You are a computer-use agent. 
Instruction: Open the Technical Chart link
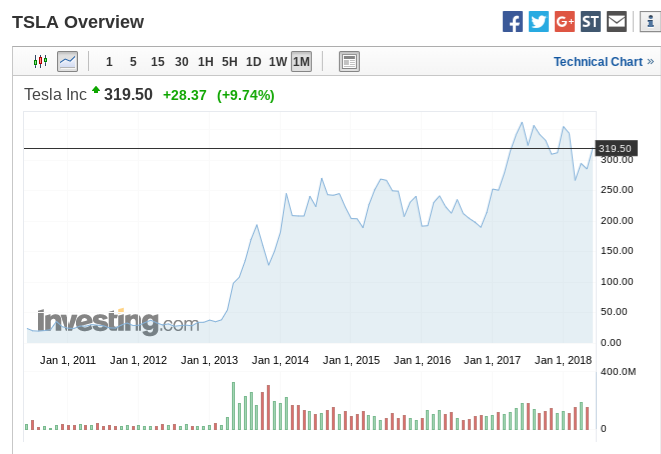(x=604, y=62)
